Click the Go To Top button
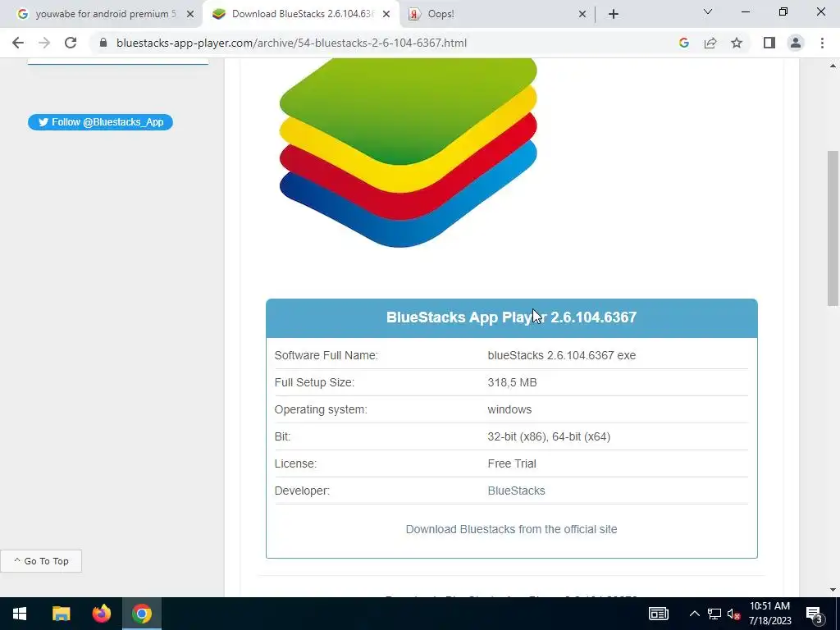Image resolution: width=840 pixels, height=630 pixels. 41,561
